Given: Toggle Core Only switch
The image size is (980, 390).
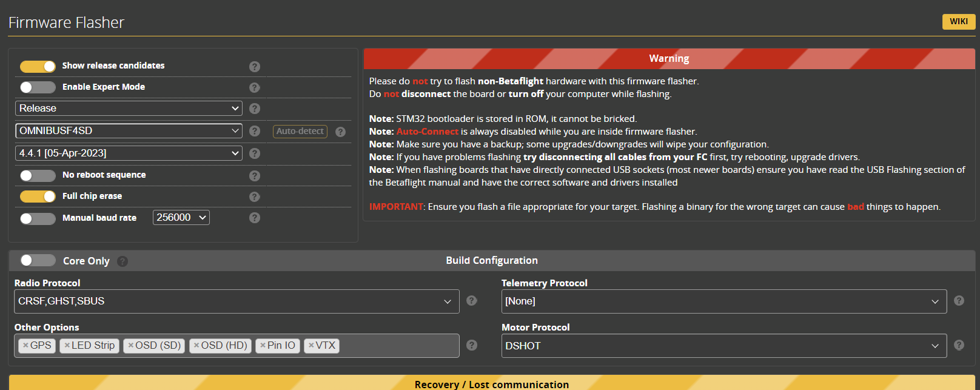Looking at the screenshot, I should click(x=38, y=260).
